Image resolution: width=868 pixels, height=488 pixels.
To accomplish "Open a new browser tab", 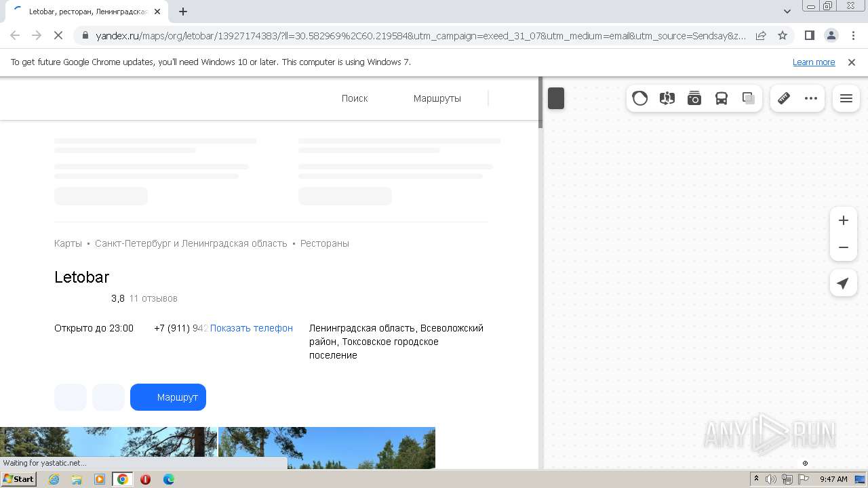I will (183, 12).
